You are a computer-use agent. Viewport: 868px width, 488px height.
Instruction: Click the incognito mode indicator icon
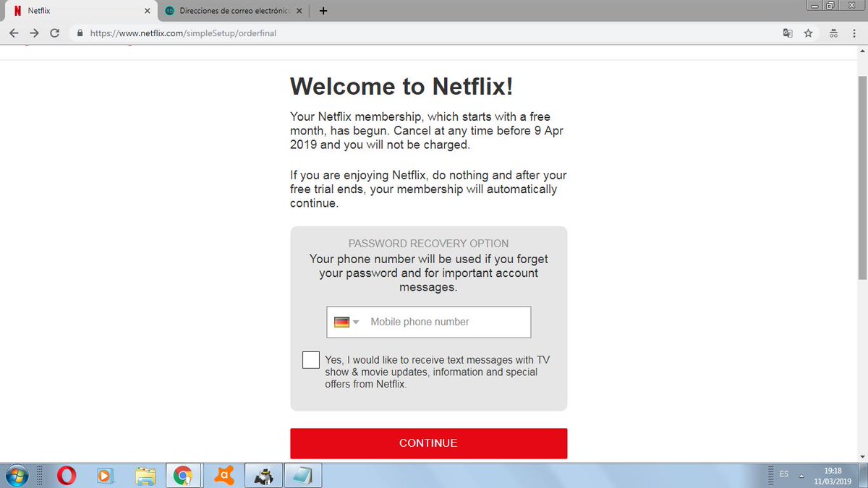(833, 33)
